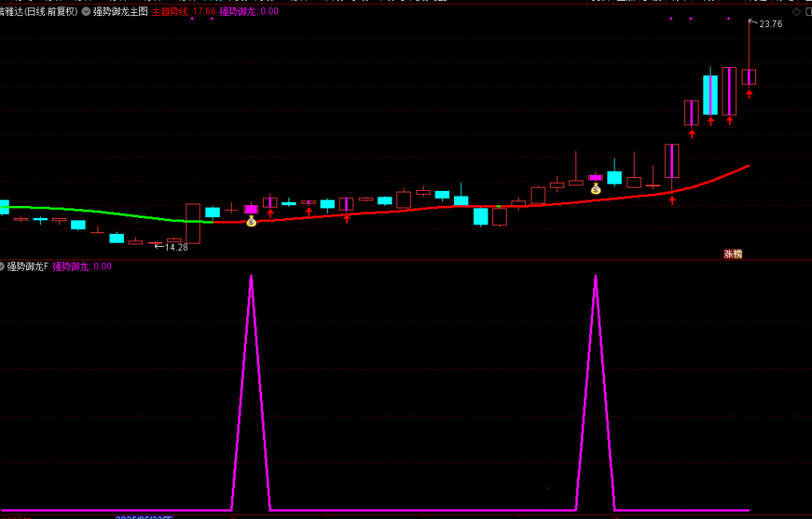Open the 强势御龙主图 indicator dropdown circle
The image size is (812, 519).
click(x=86, y=12)
